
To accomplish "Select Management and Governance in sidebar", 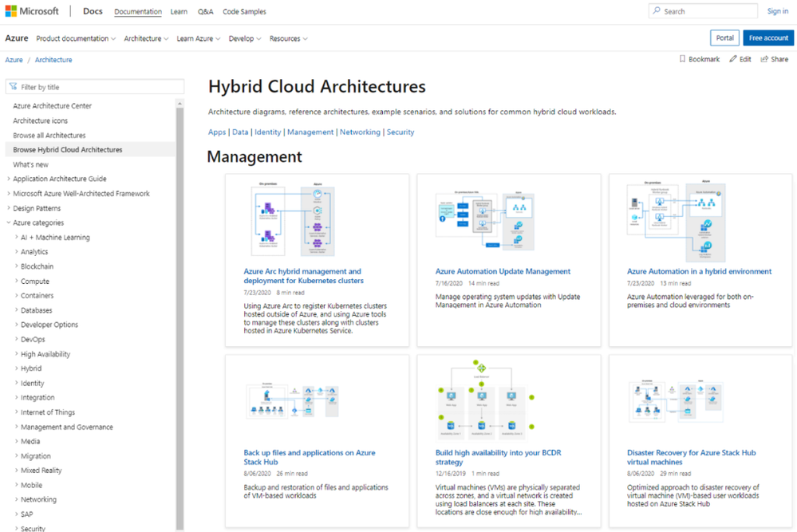I will click(66, 427).
